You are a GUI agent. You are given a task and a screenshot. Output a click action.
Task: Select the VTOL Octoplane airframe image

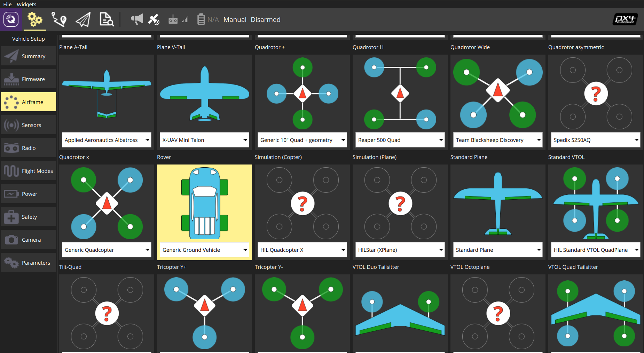click(498, 313)
